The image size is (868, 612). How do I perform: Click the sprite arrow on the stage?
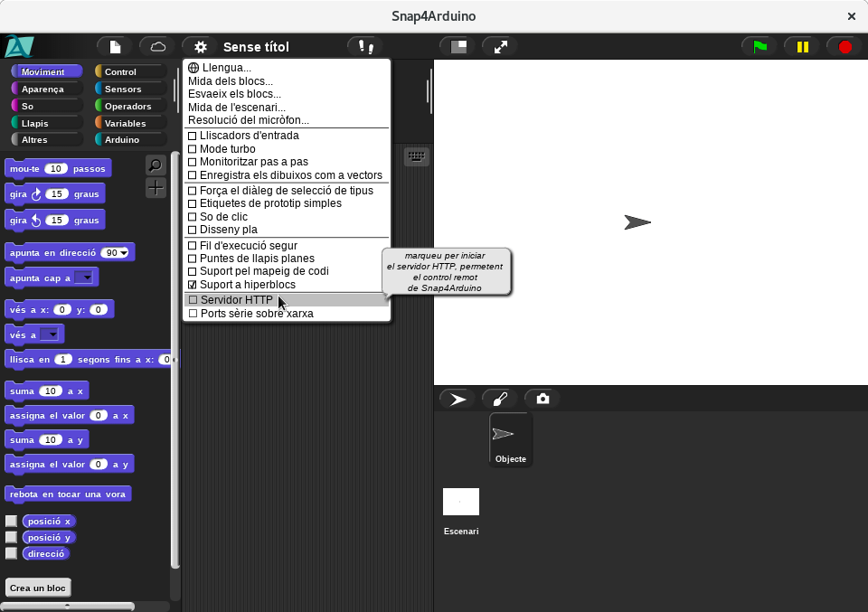pyautogui.click(x=637, y=222)
